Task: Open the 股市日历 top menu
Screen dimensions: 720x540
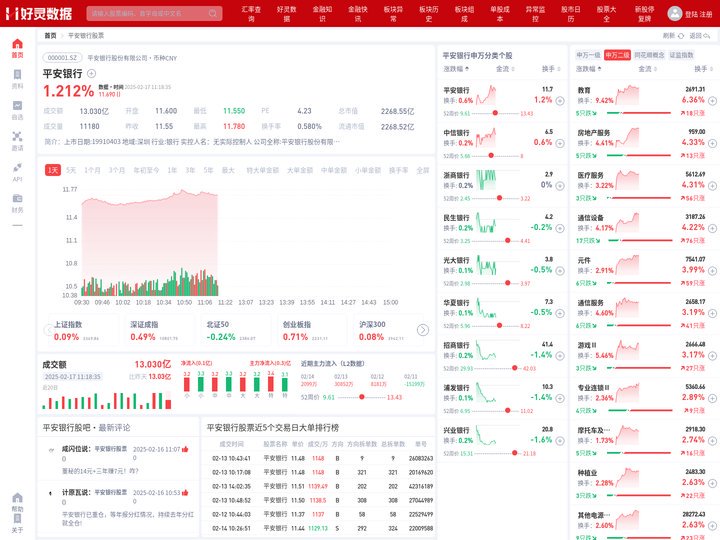Action: point(571,14)
